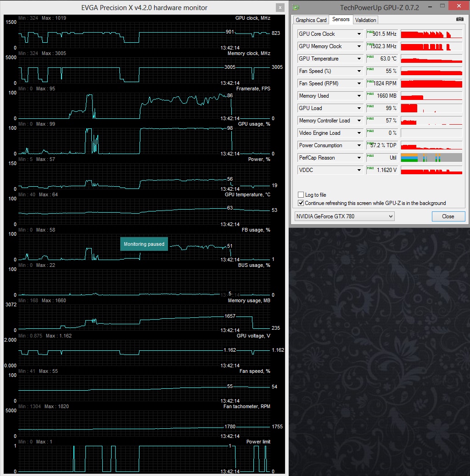The height and width of the screenshot is (476, 470).
Task: Click the GPU Memory Clock 1502.3 MHz value
Action: (x=382, y=46)
